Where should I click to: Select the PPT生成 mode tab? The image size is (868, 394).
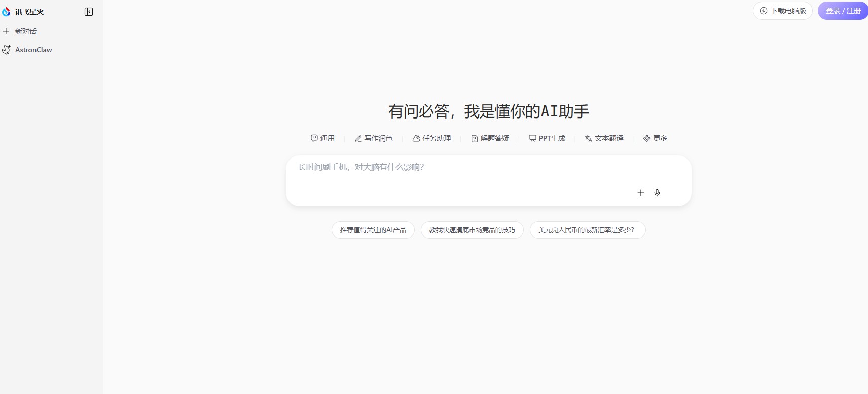(x=547, y=138)
